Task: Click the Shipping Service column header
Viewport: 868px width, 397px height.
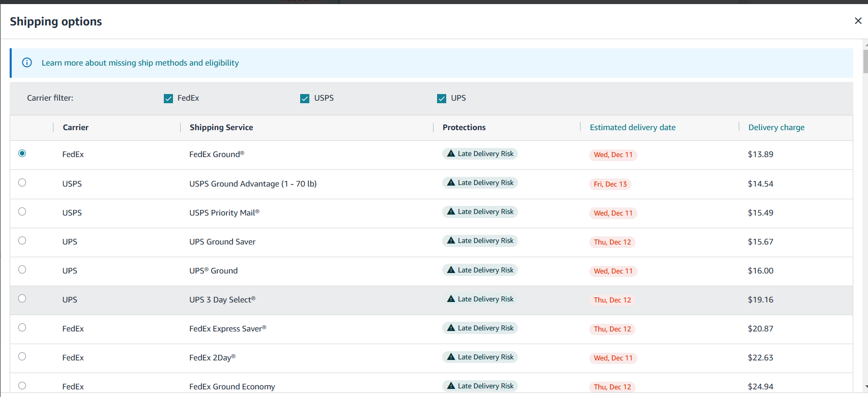Action: (x=221, y=128)
